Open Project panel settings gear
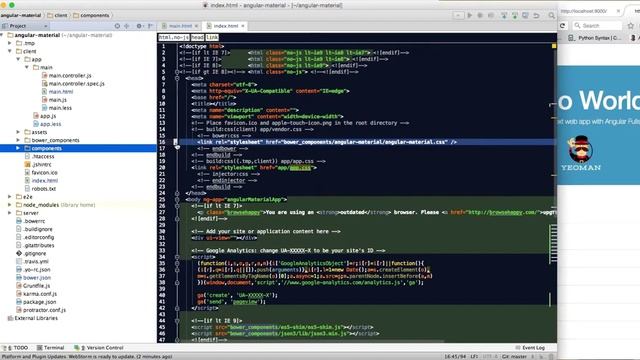 (x=139, y=26)
